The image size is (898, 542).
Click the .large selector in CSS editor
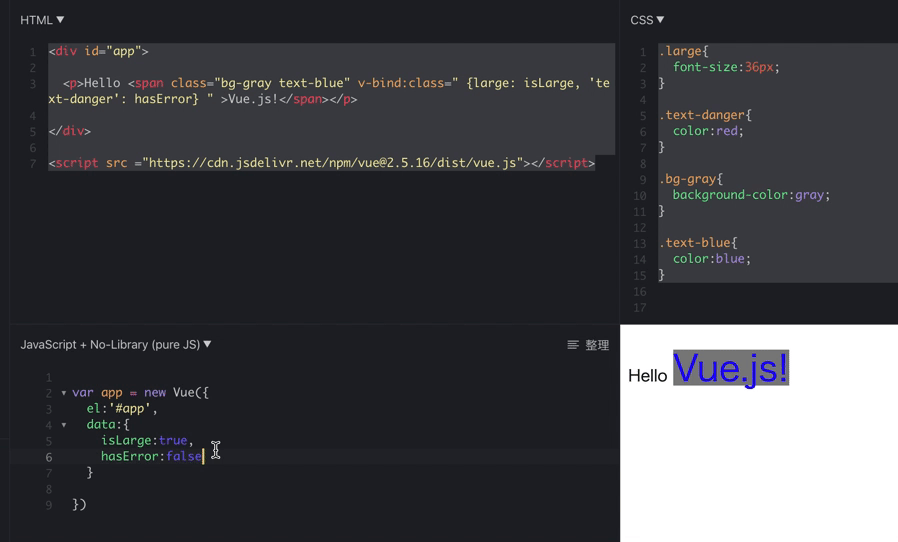680,51
